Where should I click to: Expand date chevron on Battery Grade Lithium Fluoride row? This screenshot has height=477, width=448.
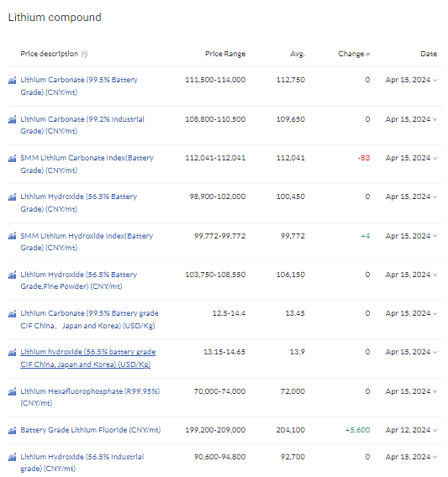(435, 431)
